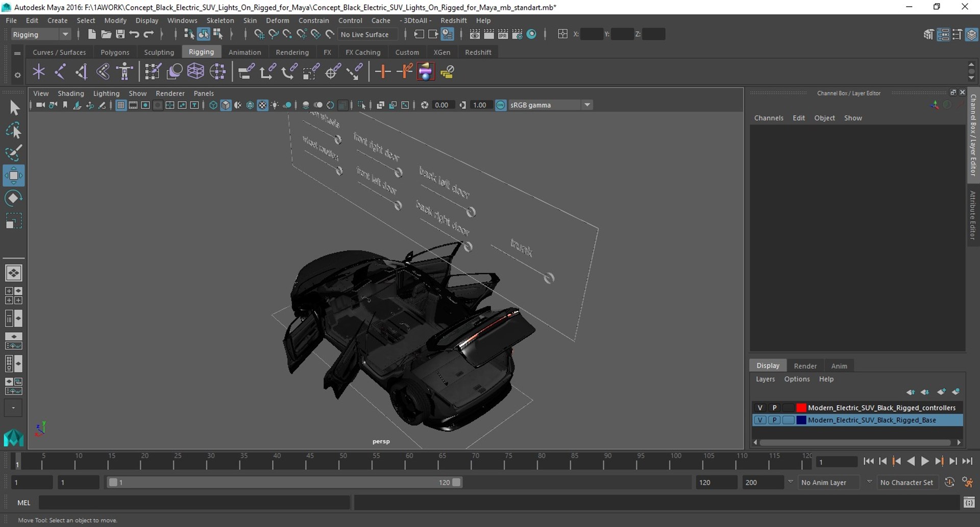The width and height of the screenshot is (980, 527).
Task: Switch to the Render layer tab
Action: click(x=805, y=366)
